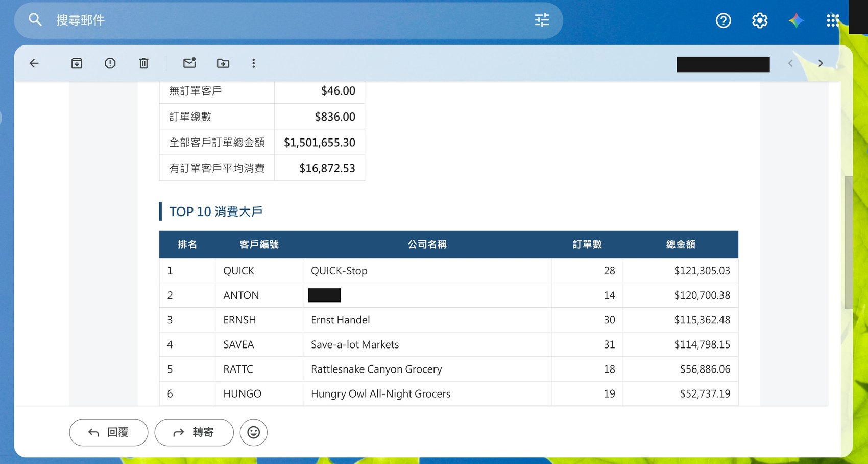Click the 總金額 column header
This screenshot has width=868, height=464.
(x=681, y=244)
